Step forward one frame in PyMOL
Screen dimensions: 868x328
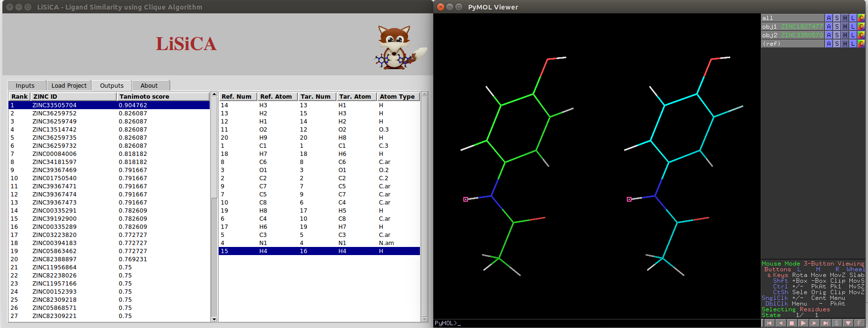815,323
